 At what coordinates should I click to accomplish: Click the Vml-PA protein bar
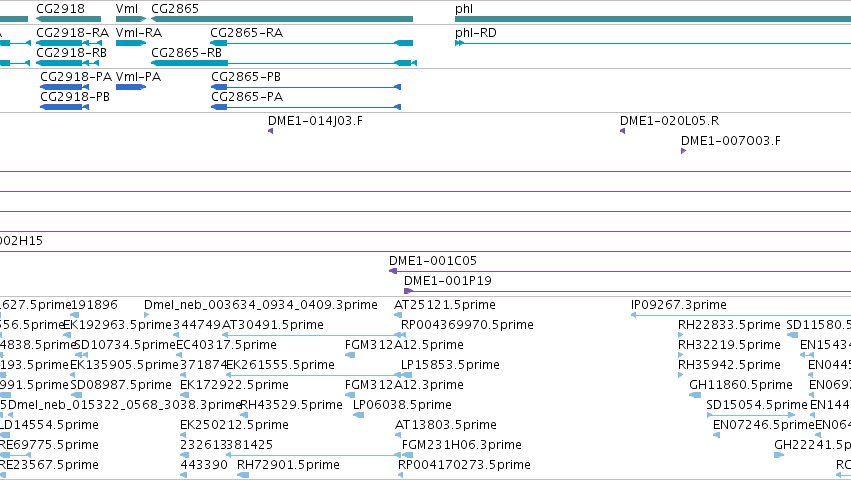pos(131,87)
